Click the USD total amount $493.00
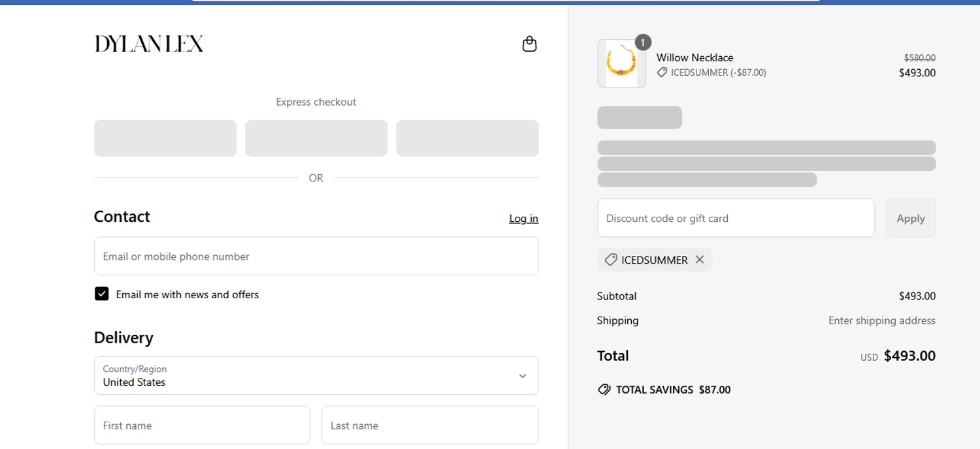This screenshot has width=980, height=449. coord(909,356)
